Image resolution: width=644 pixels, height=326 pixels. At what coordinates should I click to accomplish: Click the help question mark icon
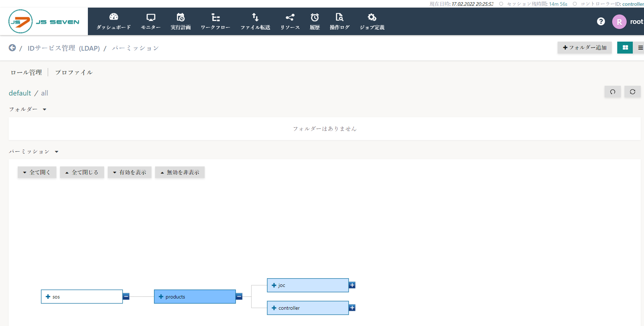click(601, 21)
